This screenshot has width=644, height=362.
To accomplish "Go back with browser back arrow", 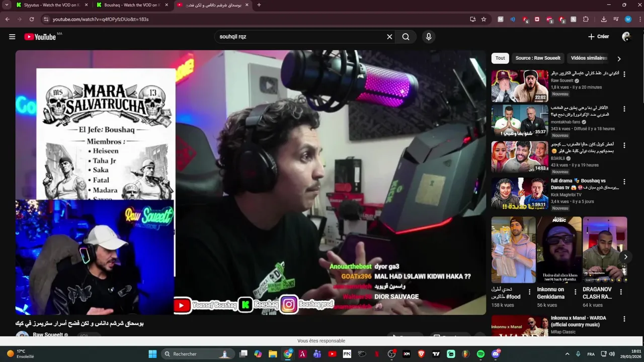I will (7, 19).
